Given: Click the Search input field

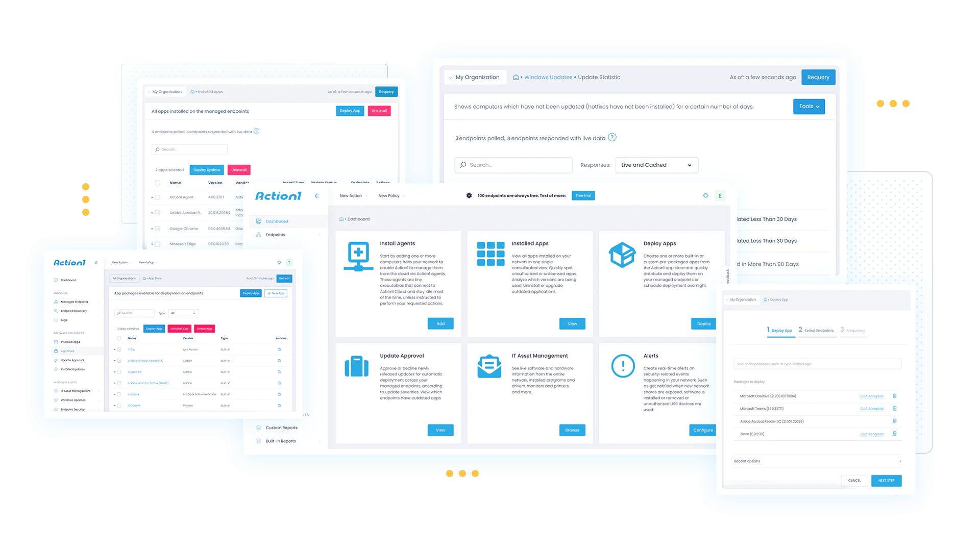Looking at the screenshot, I should (513, 164).
